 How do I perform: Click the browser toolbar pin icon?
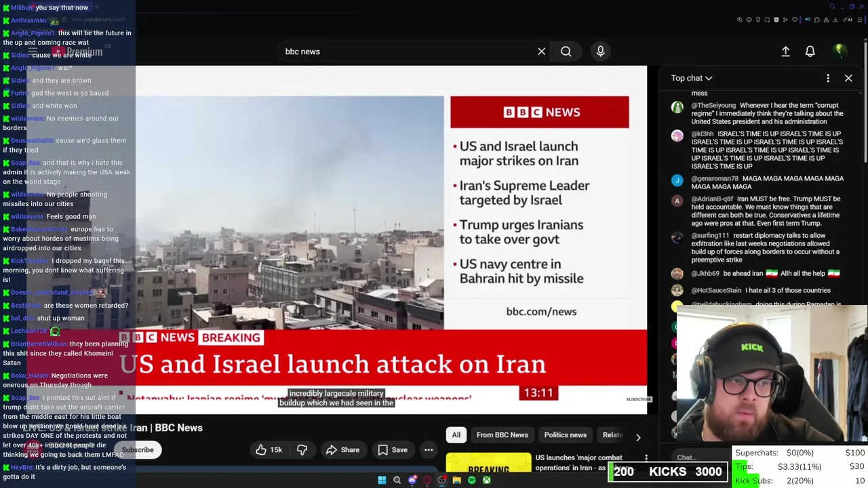tap(758, 20)
